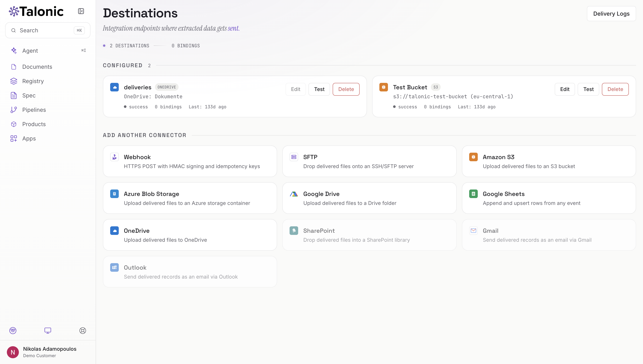The width and height of the screenshot is (643, 364).
Task: Add an Azure Blob Storage connector
Action: (190, 198)
